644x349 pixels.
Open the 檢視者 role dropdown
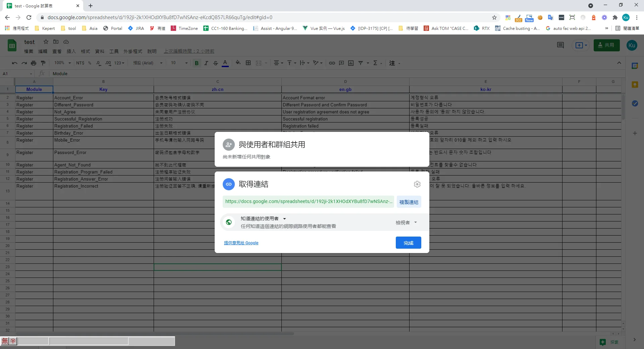tap(406, 222)
